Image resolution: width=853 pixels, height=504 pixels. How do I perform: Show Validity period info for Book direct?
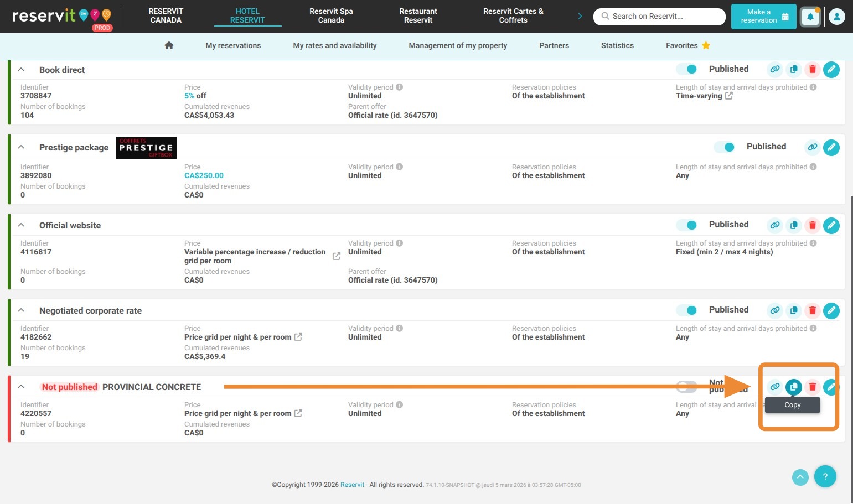[400, 87]
